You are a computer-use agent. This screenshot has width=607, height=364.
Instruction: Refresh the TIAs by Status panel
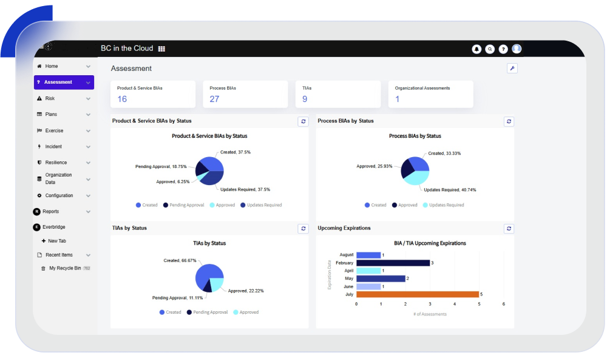click(x=303, y=229)
